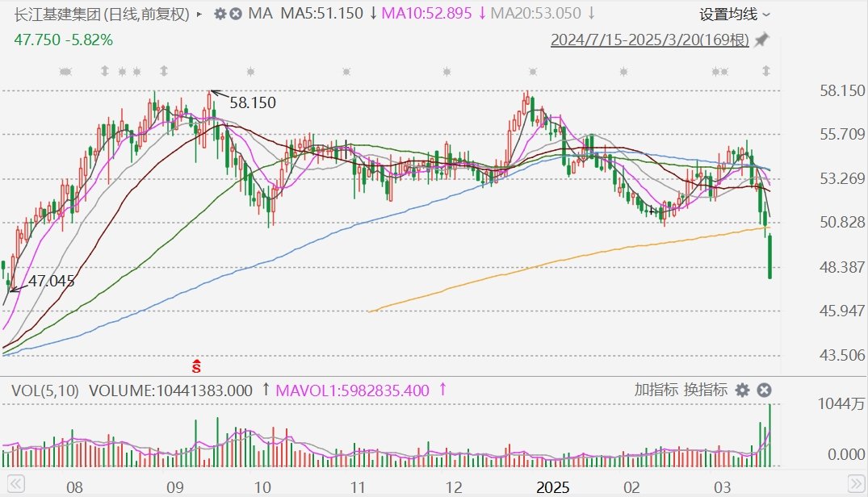
Task: Open VOL indicator settings gear icon
Action: pyautogui.click(x=742, y=390)
